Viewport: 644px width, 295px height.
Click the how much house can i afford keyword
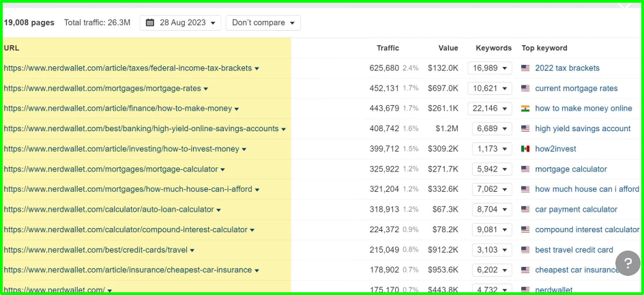[587, 189]
